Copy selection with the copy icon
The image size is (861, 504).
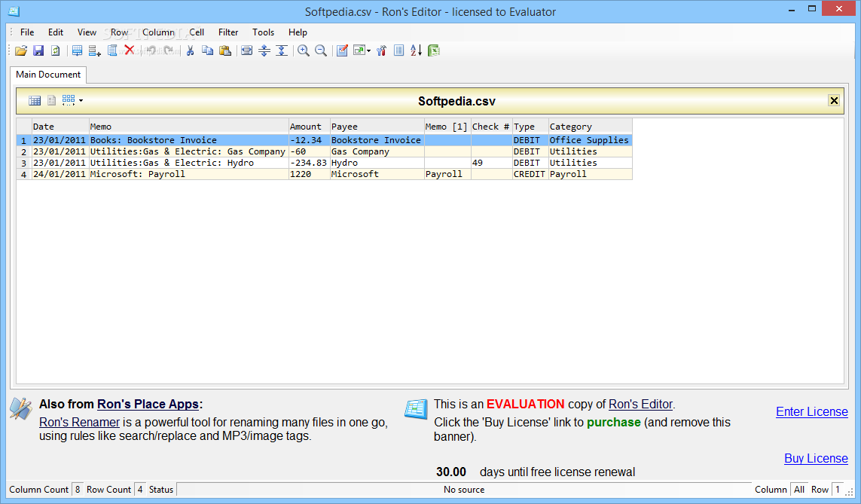pos(208,50)
